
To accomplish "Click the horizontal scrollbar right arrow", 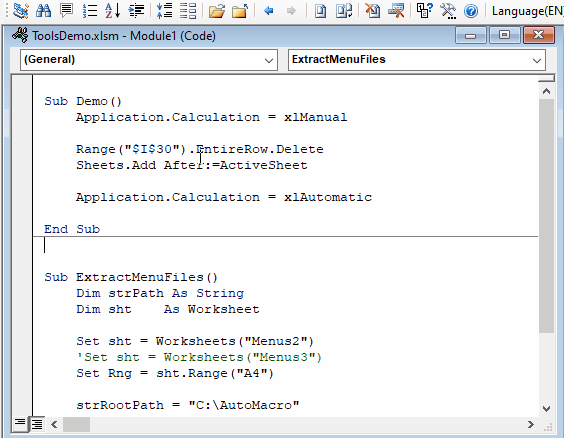I will [531, 424].
